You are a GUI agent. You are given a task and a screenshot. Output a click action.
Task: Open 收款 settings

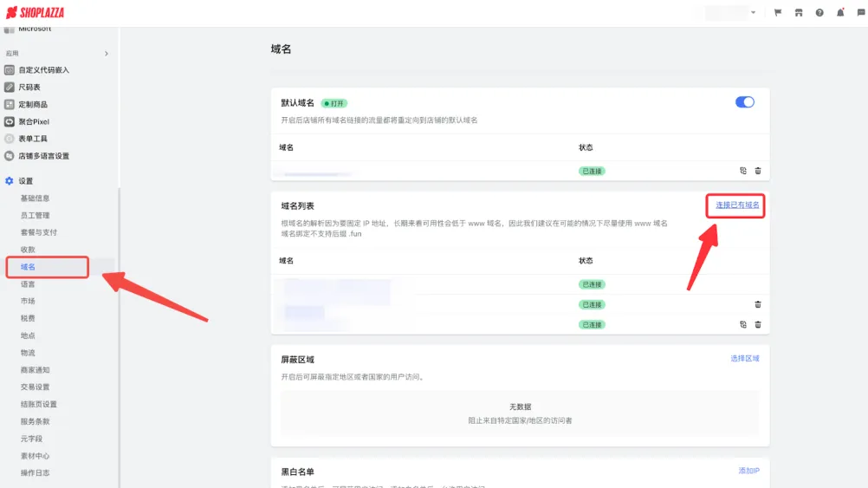28,250
